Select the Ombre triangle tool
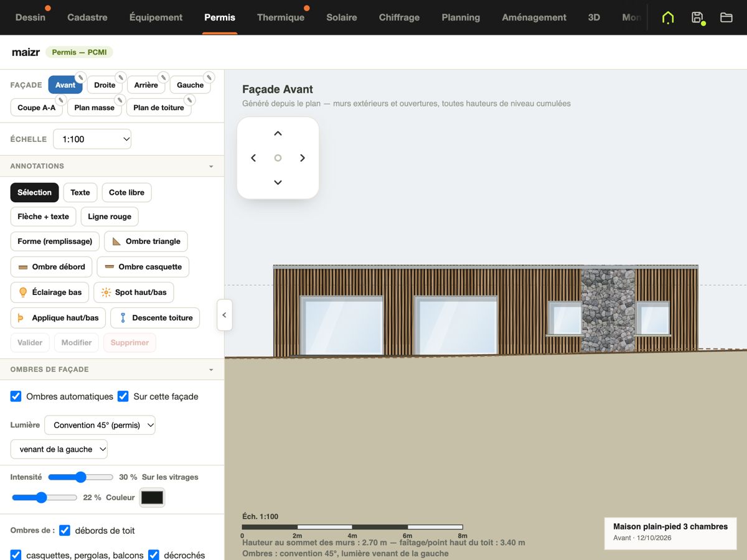747x560 pixels. pos(146,241)
